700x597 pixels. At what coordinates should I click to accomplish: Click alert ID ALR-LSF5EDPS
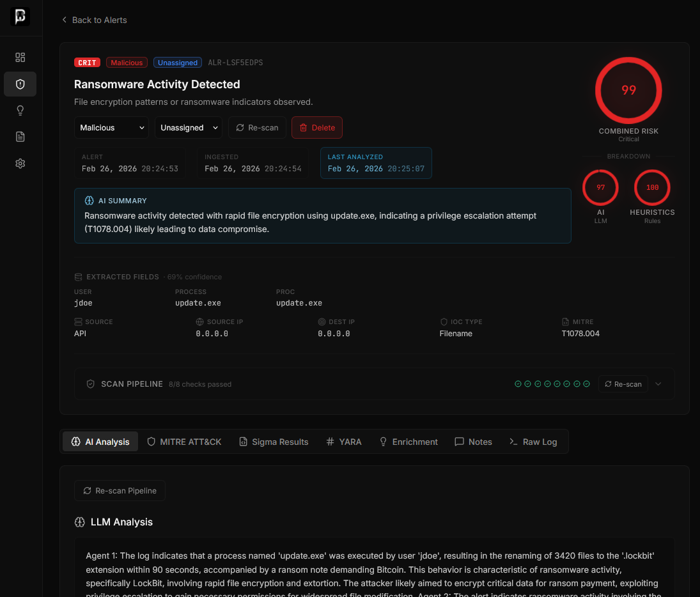tap(235, 63)
